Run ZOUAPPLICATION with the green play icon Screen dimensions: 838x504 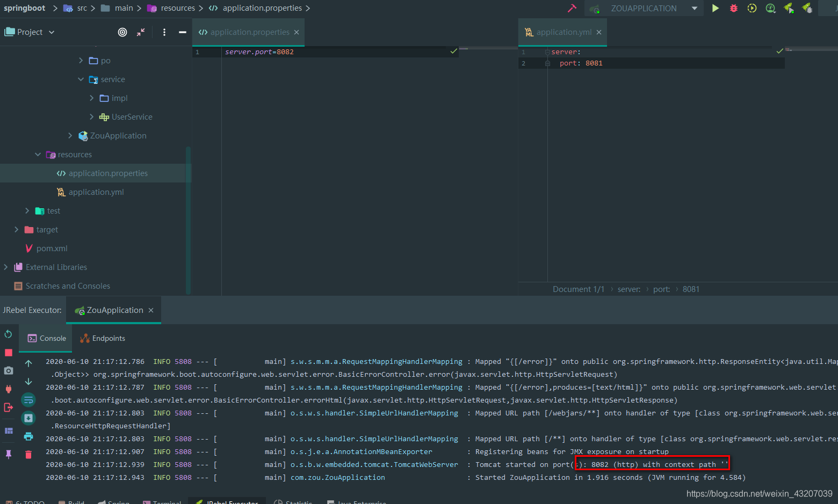pyautogui.click(x=715, y=8)
